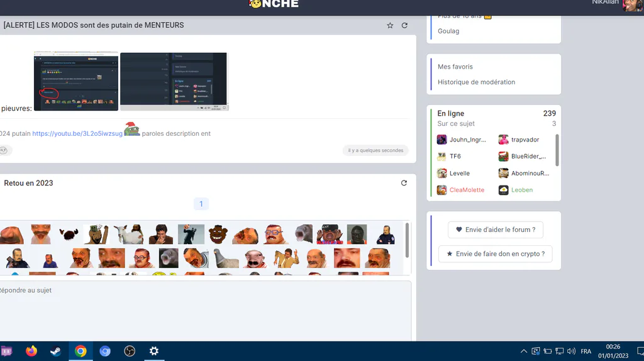Image resolution: width=644 pixels, height=361 pixels.
Task: Open the volume control in the tray
Action: [x=571, y=351]
